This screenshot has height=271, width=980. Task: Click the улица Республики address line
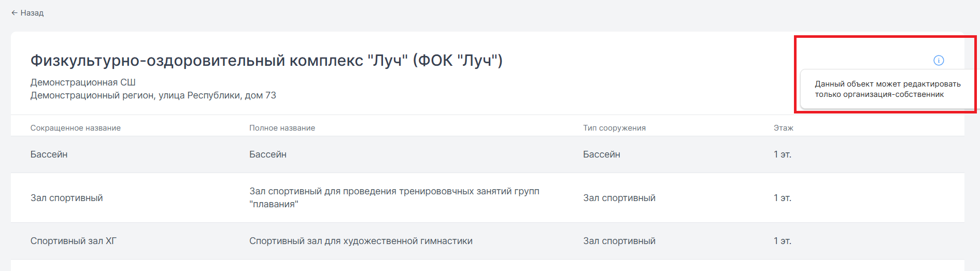(153, 95)
